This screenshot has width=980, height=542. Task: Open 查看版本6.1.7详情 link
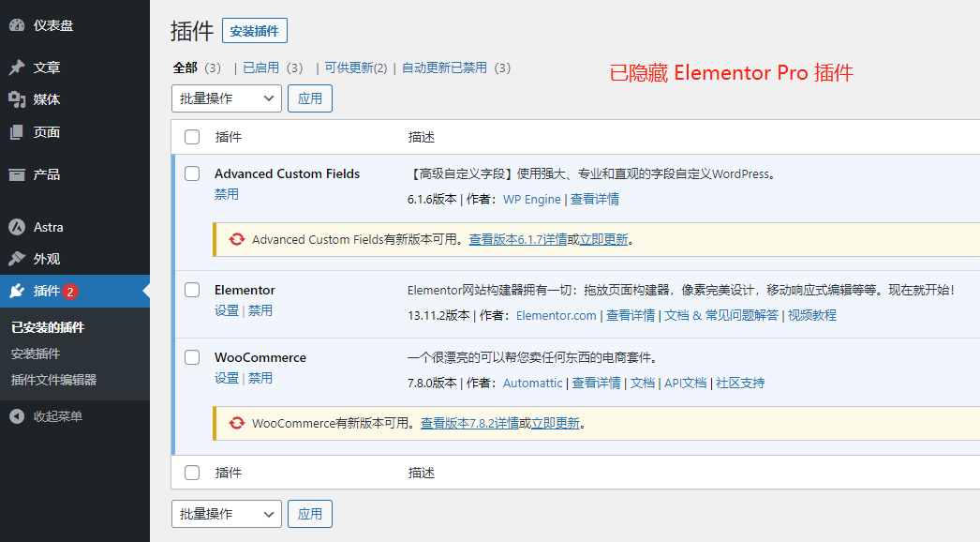(x=518, y=239)
